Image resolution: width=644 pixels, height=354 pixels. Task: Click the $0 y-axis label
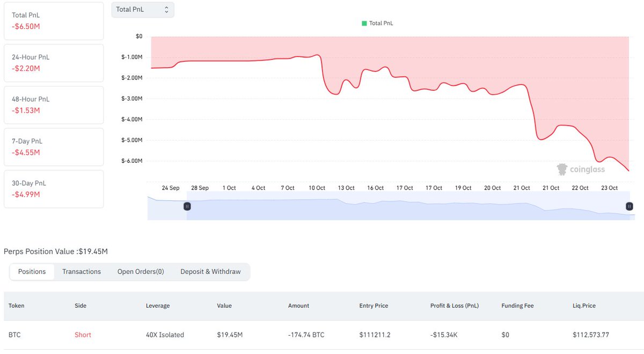point(139,36)
